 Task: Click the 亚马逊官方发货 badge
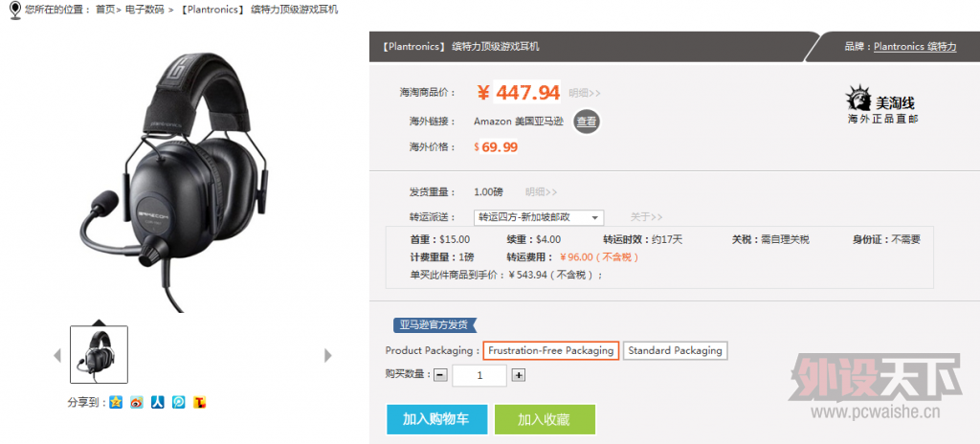[434, 324]
